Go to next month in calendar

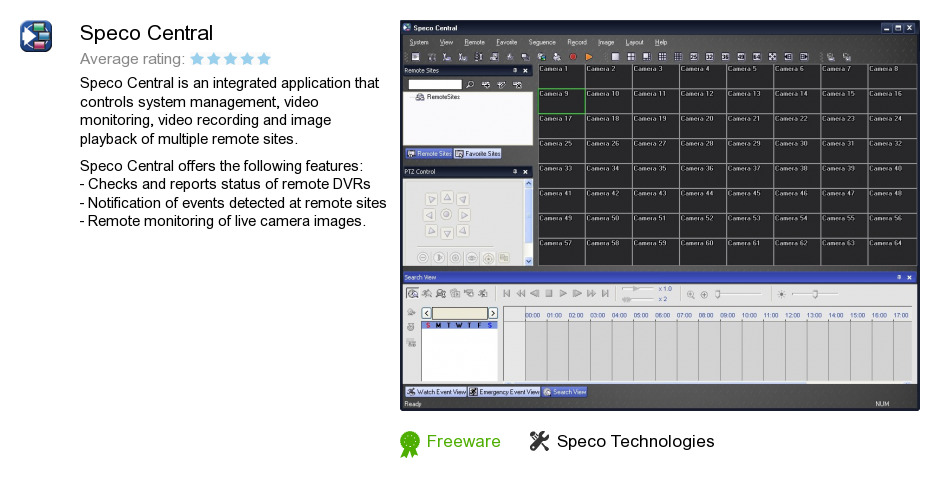pos(493,313)
